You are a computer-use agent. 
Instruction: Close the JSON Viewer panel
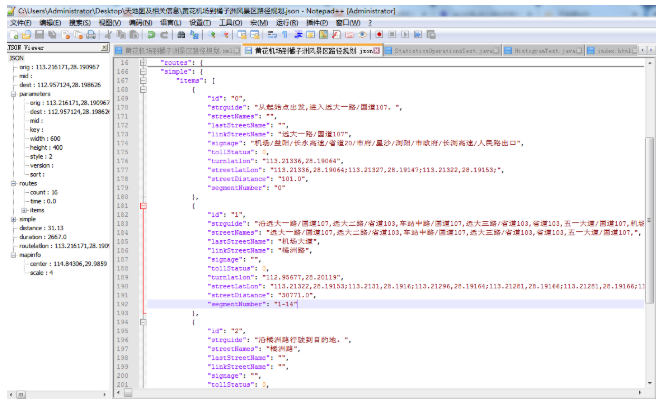click(104, 47)
